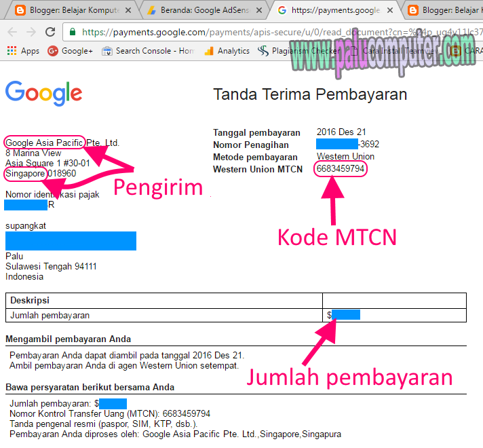This screenshot has width=483, height=448.
Task: Click the Ambil pembayaran Anda di agen line
Action: [124, 365]
